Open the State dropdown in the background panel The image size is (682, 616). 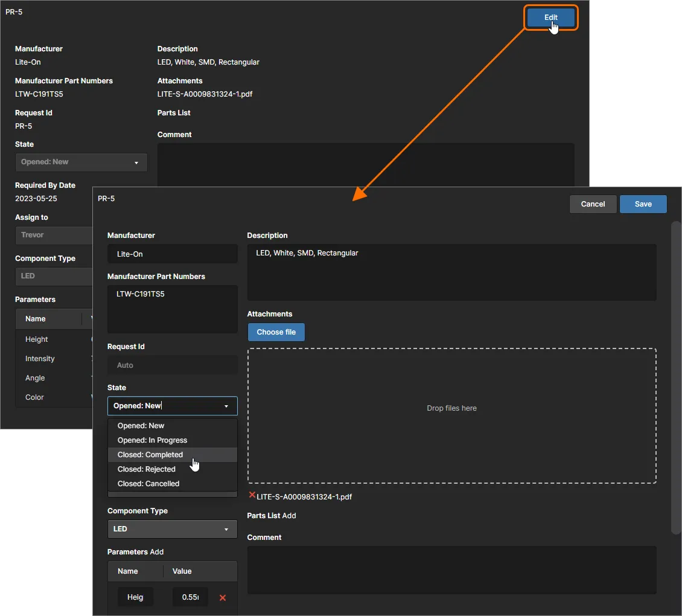pos(81,162)
